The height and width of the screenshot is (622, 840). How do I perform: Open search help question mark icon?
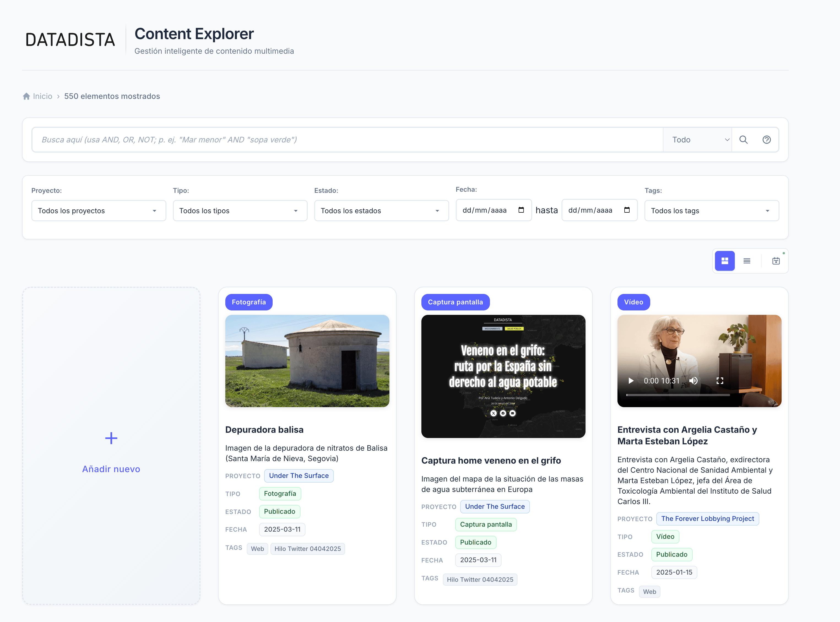point(767,140)
